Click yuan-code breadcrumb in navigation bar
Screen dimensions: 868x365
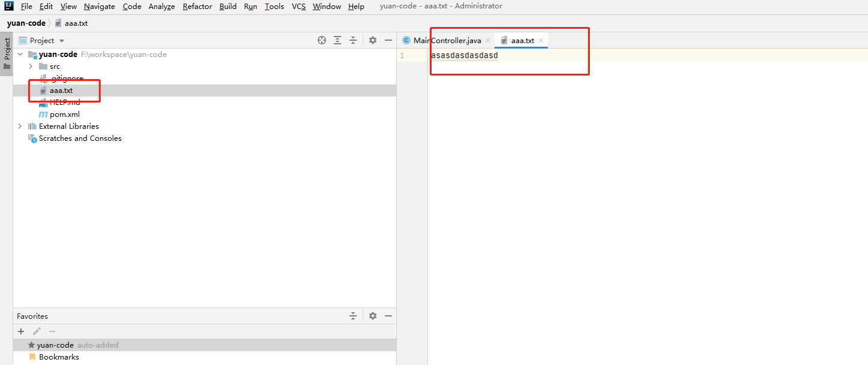26,23
